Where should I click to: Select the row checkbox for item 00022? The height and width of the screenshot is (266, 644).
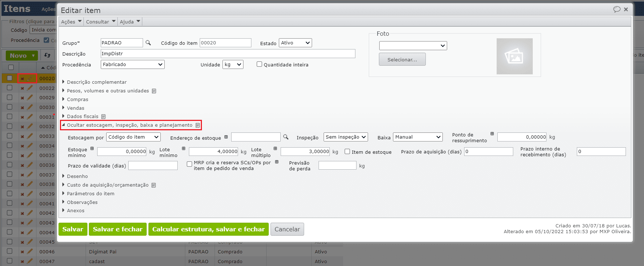(10, 88)
